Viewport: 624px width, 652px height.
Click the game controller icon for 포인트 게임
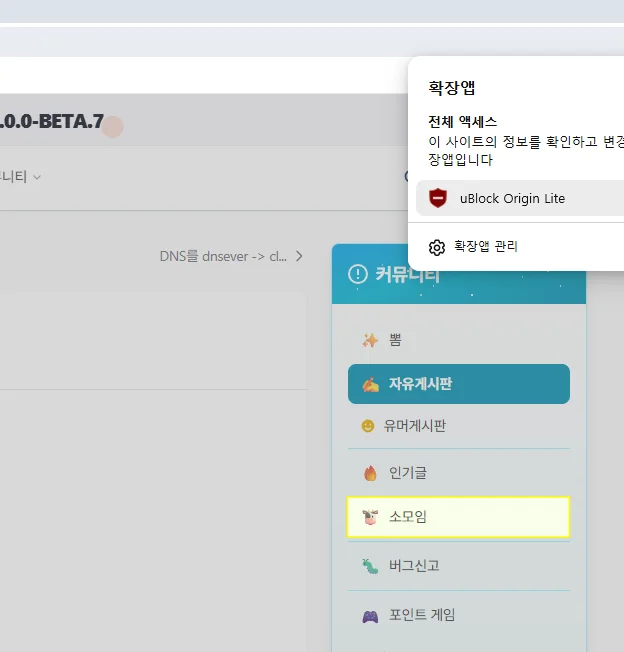coord(370,616)
